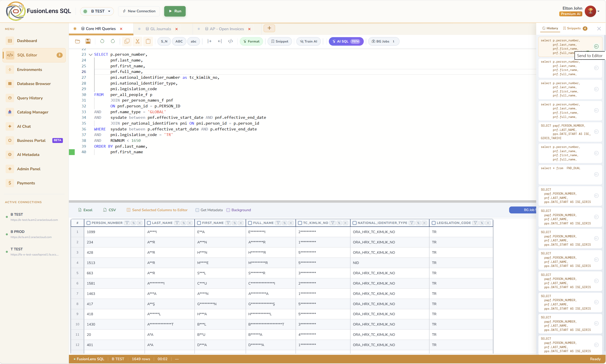Paste from clipboard using the clipboard icon
Viewport: 606px width, 364px height.
[148, 41]
